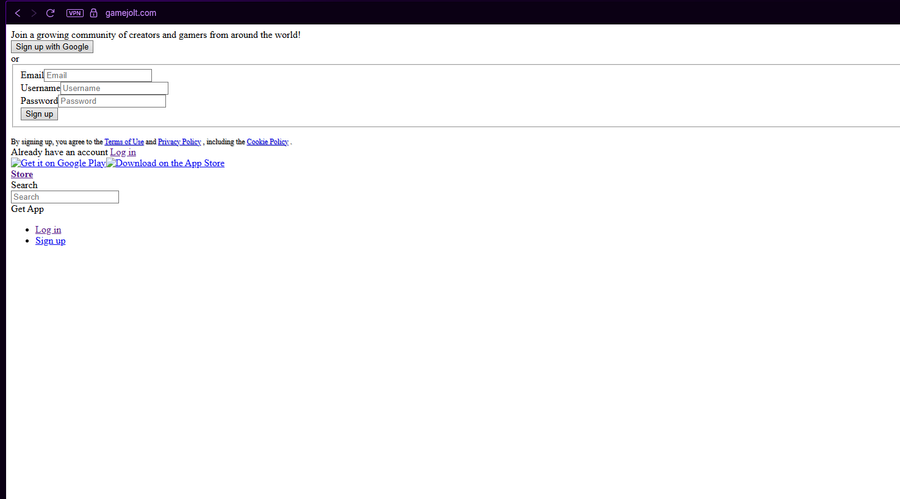
Task: Click the Password field label
Action: click(39, 101)
